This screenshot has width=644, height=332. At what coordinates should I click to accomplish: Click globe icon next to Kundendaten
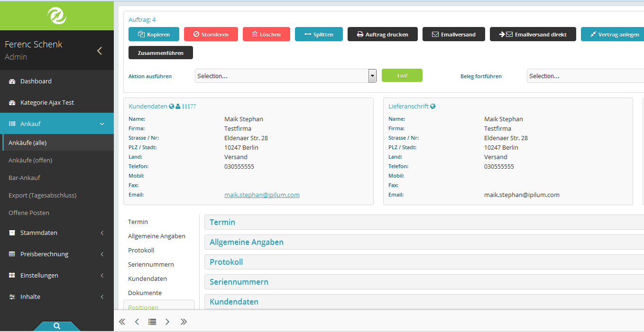pos(172,107)
